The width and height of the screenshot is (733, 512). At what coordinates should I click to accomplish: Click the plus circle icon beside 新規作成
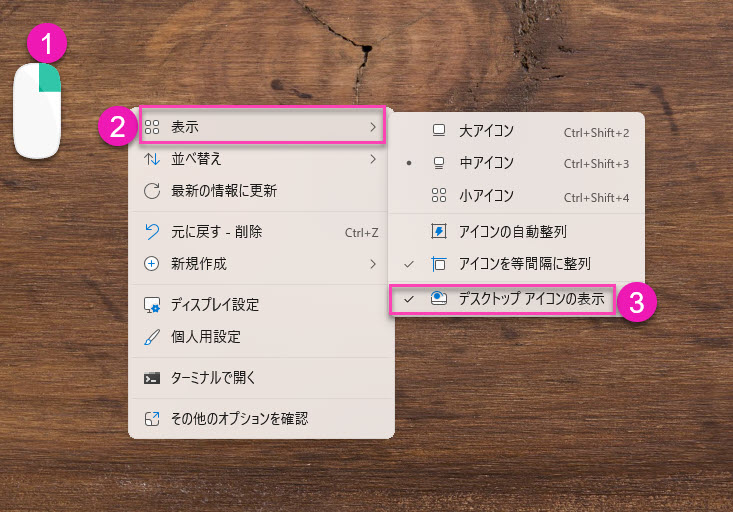[152, 264]
